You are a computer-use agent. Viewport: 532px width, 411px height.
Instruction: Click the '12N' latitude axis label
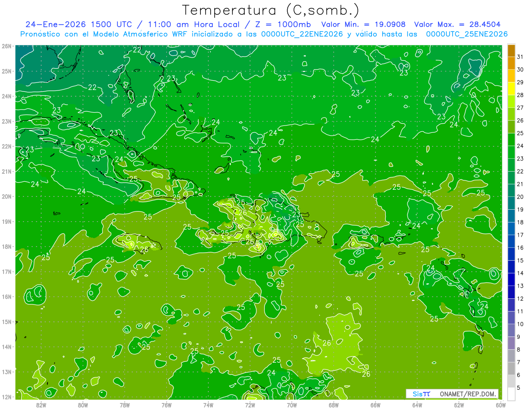click(6, 397)
